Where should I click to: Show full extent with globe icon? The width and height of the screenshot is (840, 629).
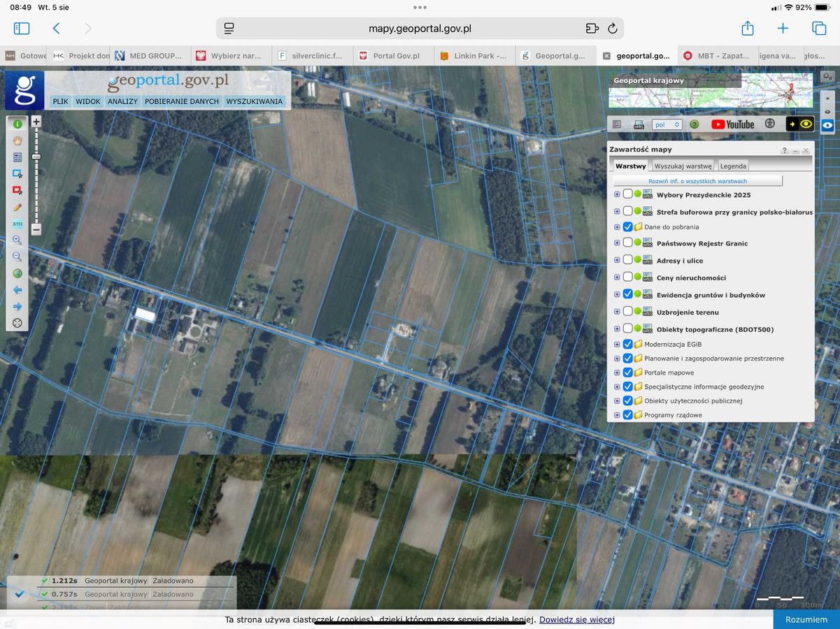(x=17, y=273)
